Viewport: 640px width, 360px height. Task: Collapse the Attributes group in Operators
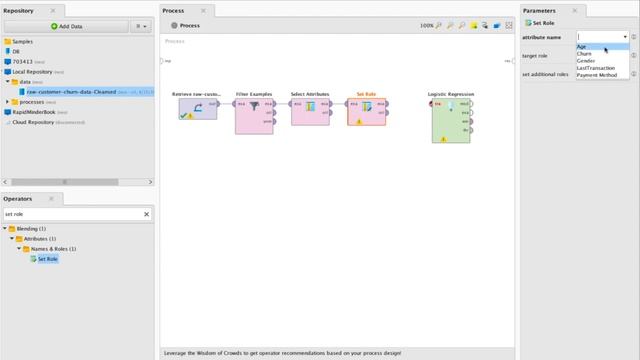pos(12,238)
